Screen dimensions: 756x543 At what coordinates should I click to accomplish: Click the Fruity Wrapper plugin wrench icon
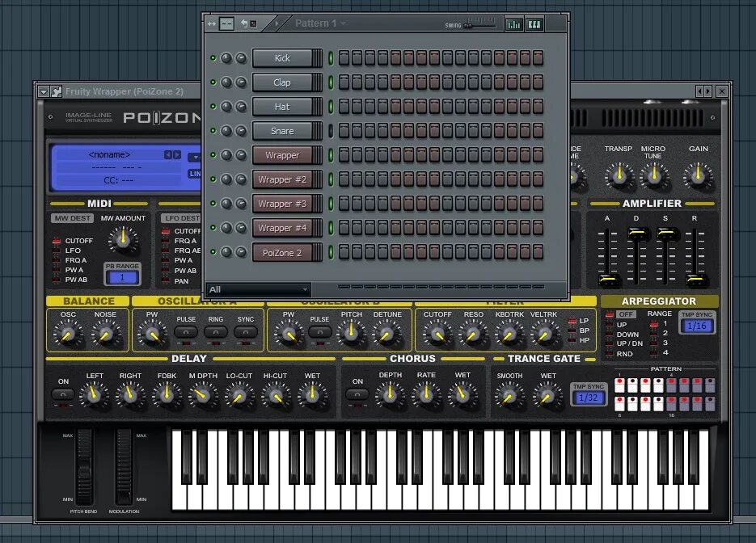[x=57, y=91]
